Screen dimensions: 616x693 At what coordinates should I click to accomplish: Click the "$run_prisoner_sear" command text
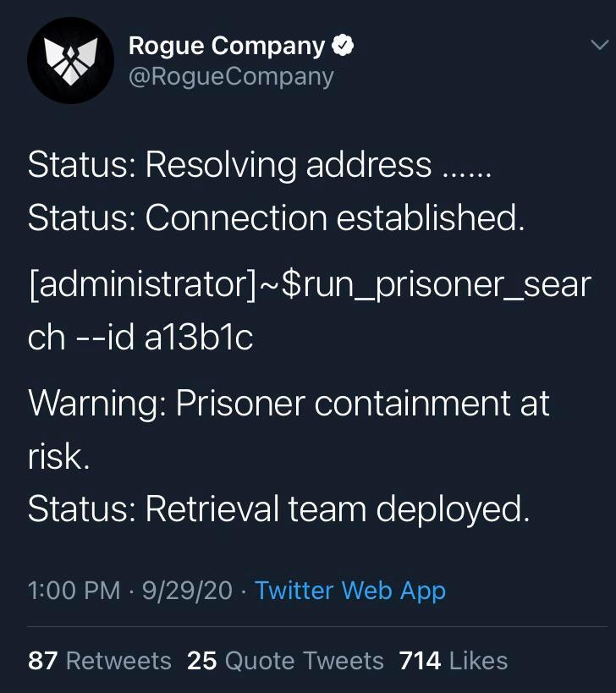[x=435, y=285]
